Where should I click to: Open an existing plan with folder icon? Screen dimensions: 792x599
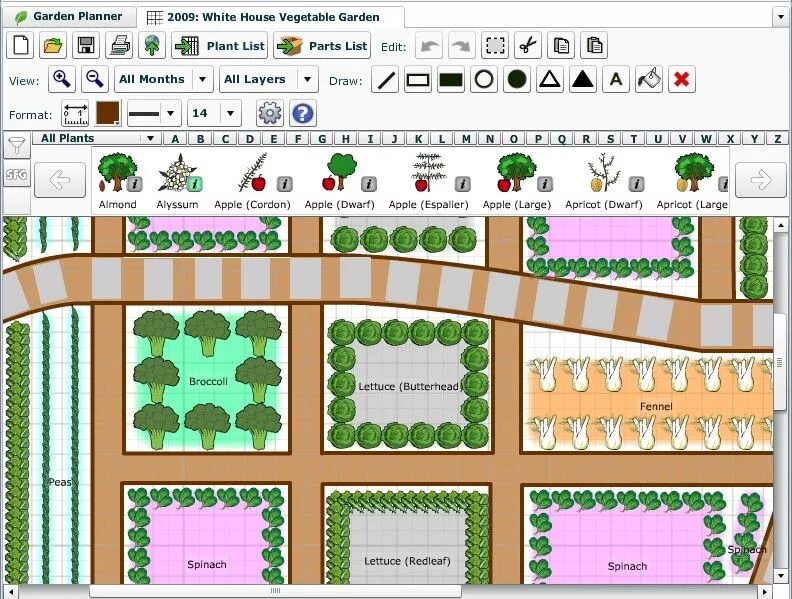(x=53, y=45)
